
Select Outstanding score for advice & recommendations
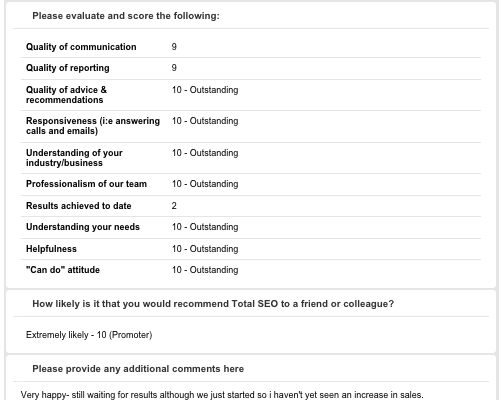click(205, 90)
